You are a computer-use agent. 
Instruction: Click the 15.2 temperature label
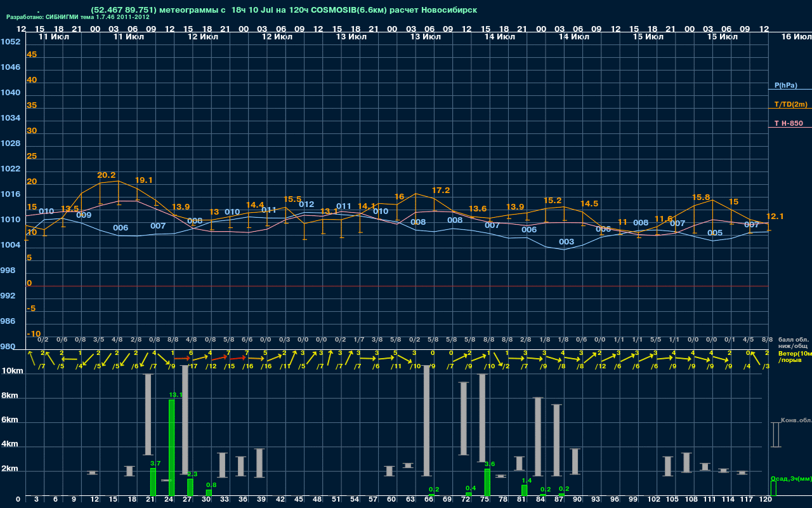(553, 201)
